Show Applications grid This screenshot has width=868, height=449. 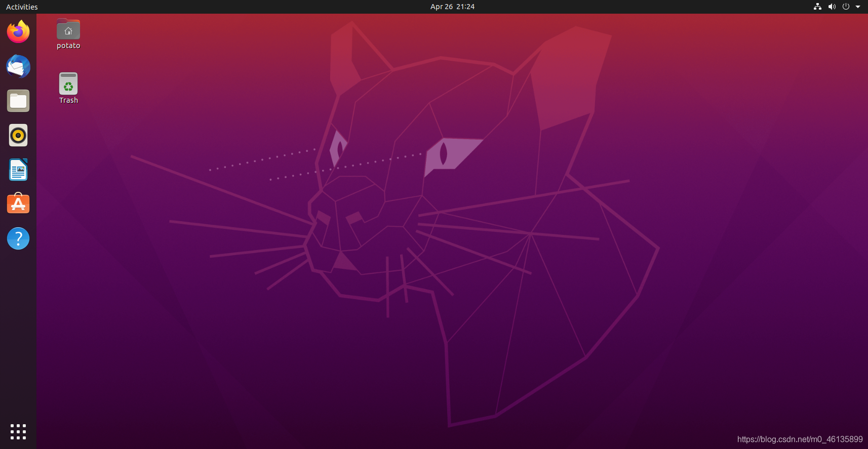tap(18, 432)
